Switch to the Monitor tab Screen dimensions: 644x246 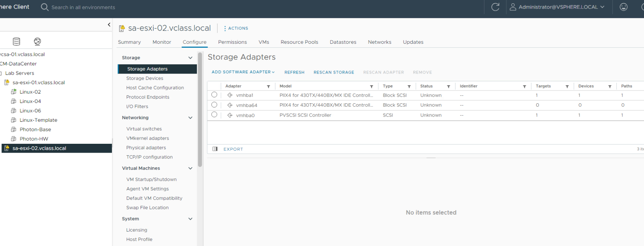point(162,42)
